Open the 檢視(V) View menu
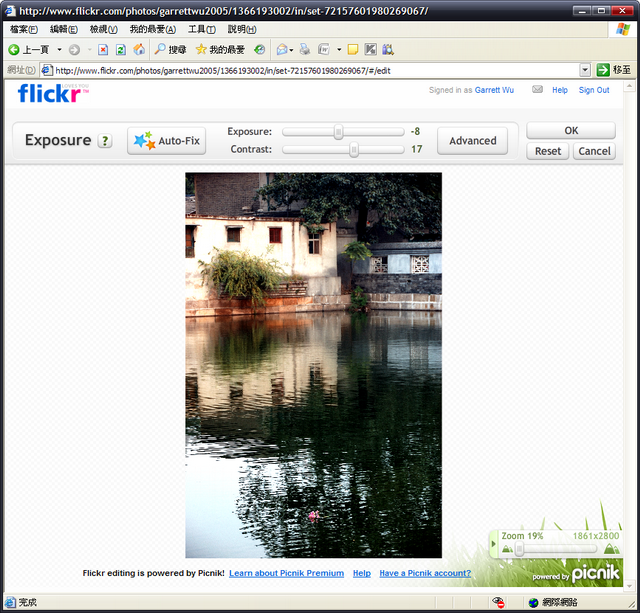This screenshot has width=640, height=613. [104, 29]
